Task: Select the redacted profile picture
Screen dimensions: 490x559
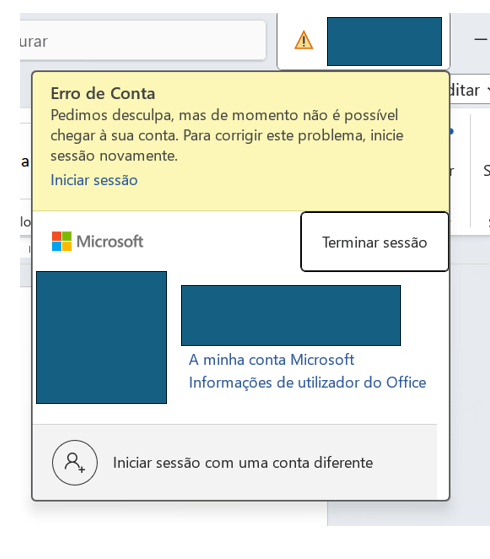Action: (102, 337)
